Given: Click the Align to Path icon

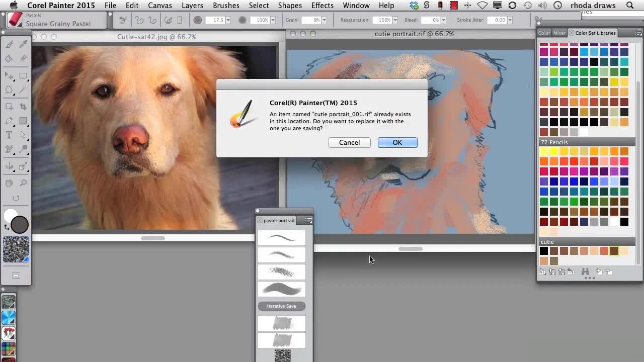Looking at the screenshot, I should tap(169, 20).
